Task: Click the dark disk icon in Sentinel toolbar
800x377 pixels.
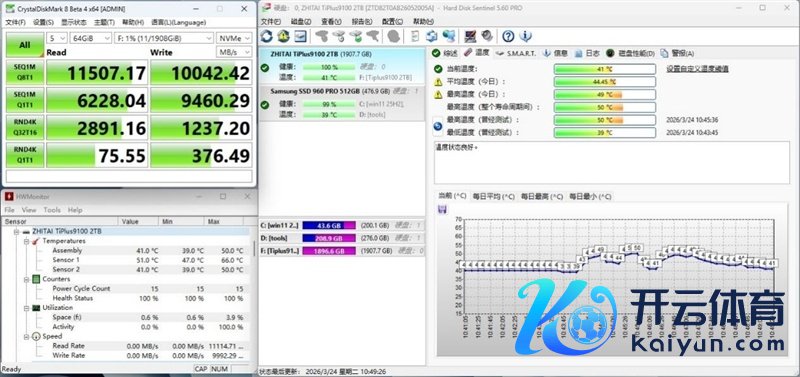Action: pyautogui.click(x=487, y=36)
